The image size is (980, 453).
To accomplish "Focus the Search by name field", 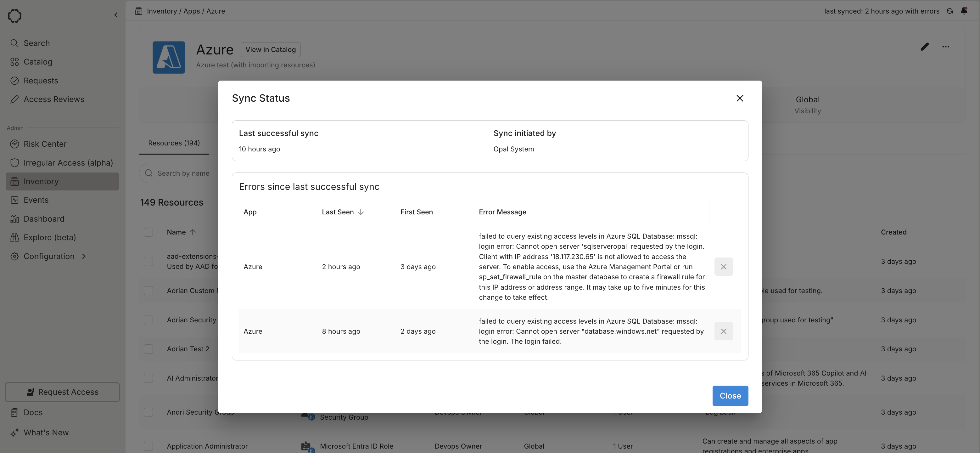I will tap(183, 173).
